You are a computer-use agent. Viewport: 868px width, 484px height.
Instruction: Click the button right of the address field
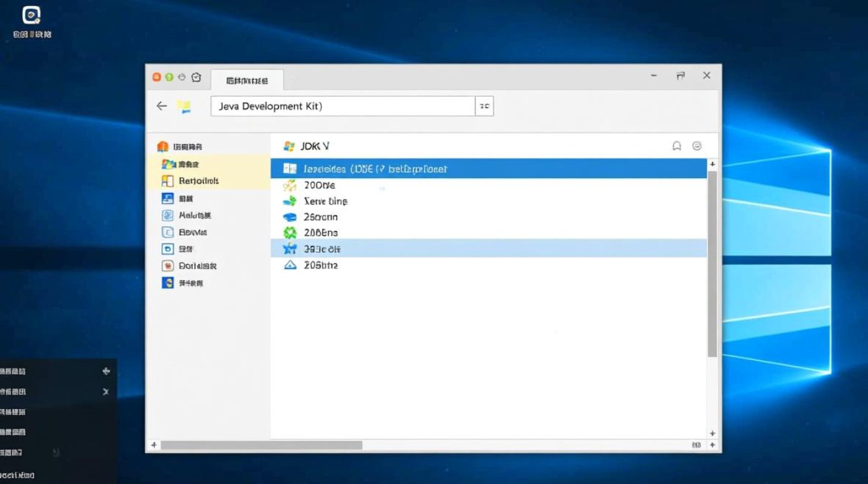(x=484, y=106)
